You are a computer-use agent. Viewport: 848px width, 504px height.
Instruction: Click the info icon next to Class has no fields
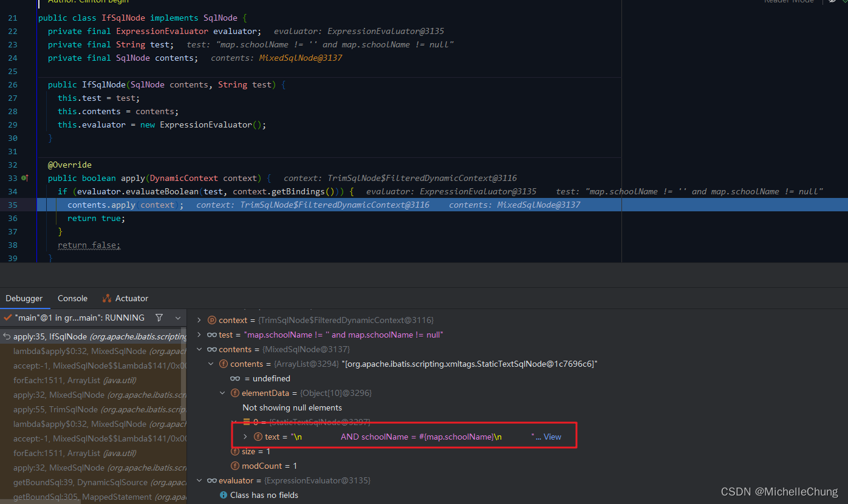coord(223,495)
